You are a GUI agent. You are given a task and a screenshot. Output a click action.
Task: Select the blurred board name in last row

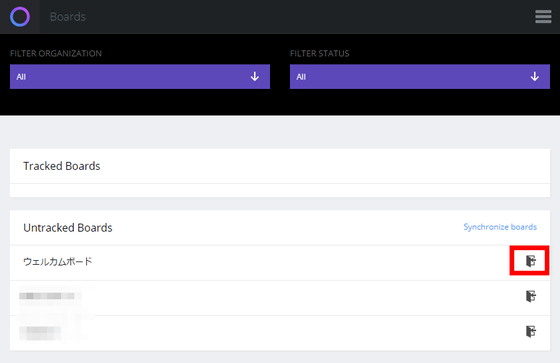tap(39, 333)
